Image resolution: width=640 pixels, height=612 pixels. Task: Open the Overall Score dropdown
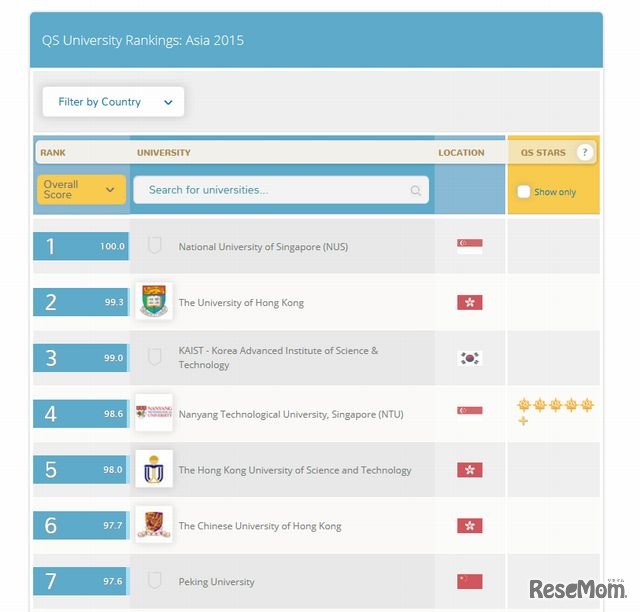pyautogui.click(x=81, y=189)
